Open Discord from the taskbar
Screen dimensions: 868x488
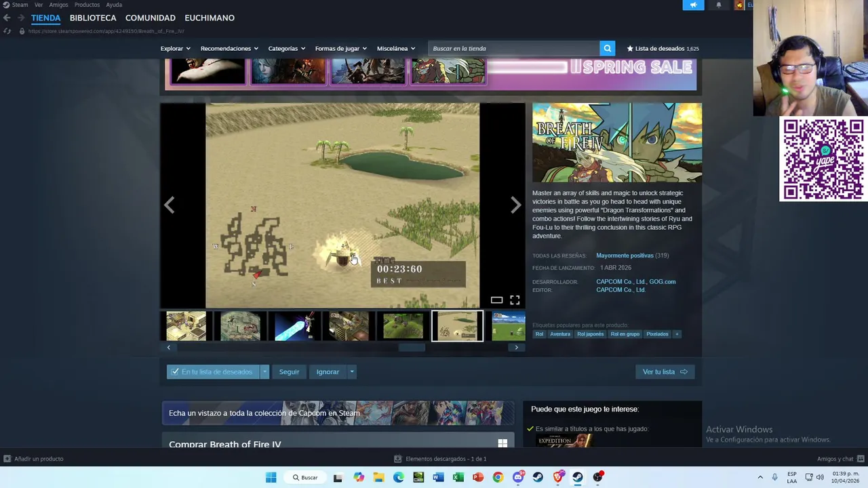(x=518, y=477)
